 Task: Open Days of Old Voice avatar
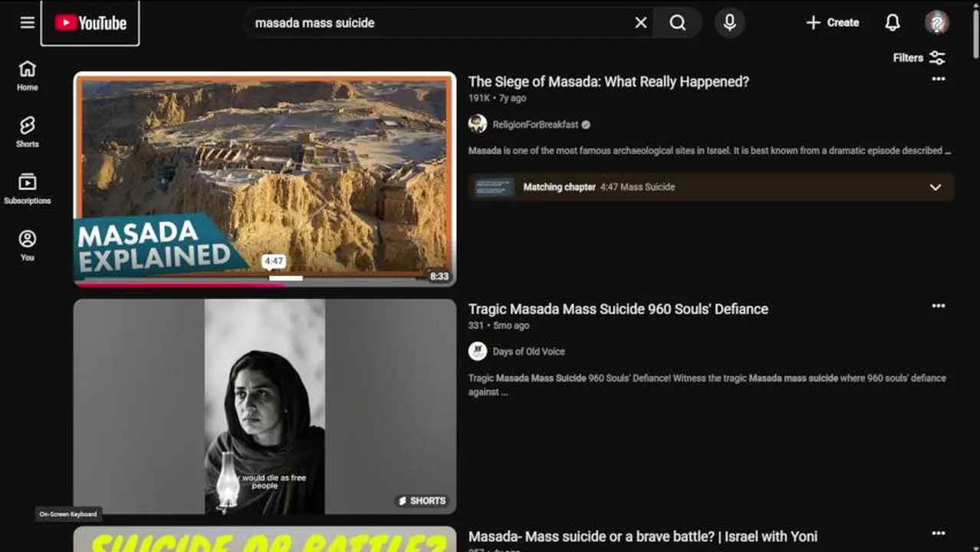478,351
